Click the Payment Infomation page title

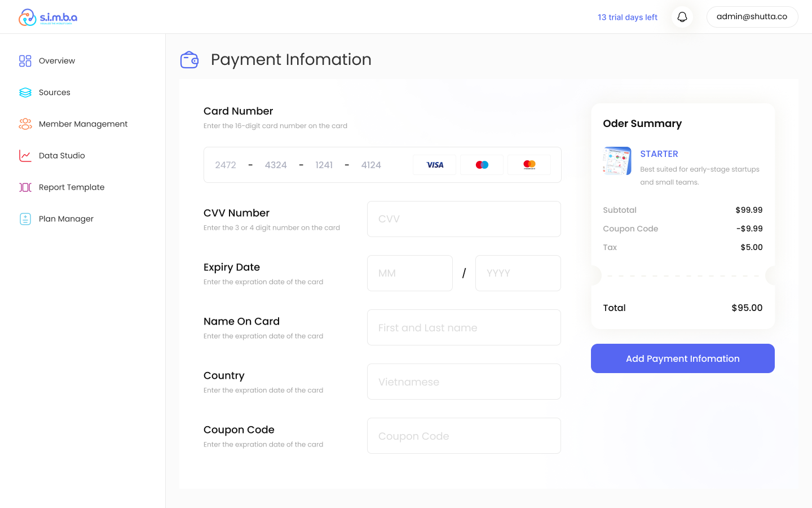coord(291,59)
